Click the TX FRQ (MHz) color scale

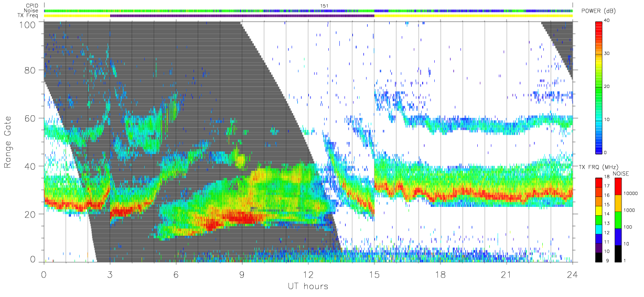click(x=599, y=219)
